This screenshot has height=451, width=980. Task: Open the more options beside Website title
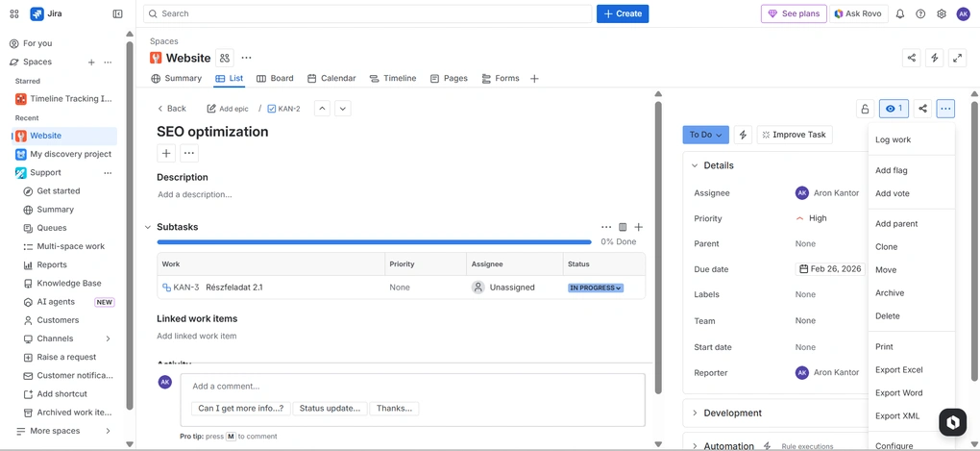click(x=246, y=58)
